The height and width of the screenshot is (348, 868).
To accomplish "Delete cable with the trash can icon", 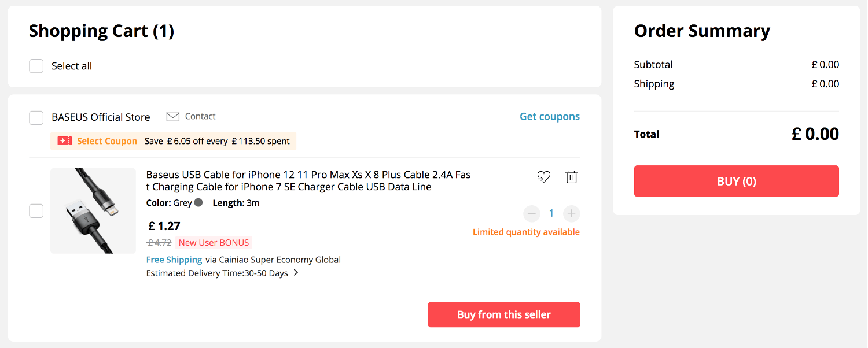I will click(x=571, y=177).
